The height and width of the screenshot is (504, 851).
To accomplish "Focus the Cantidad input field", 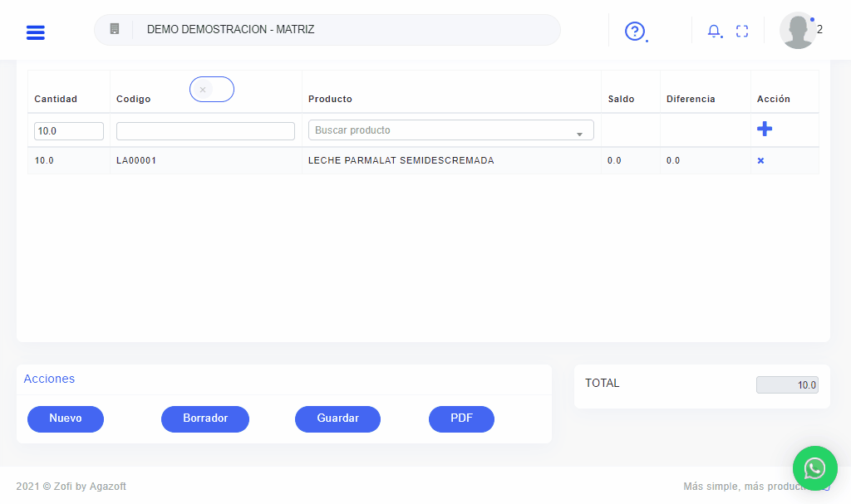I will [69, 131].
